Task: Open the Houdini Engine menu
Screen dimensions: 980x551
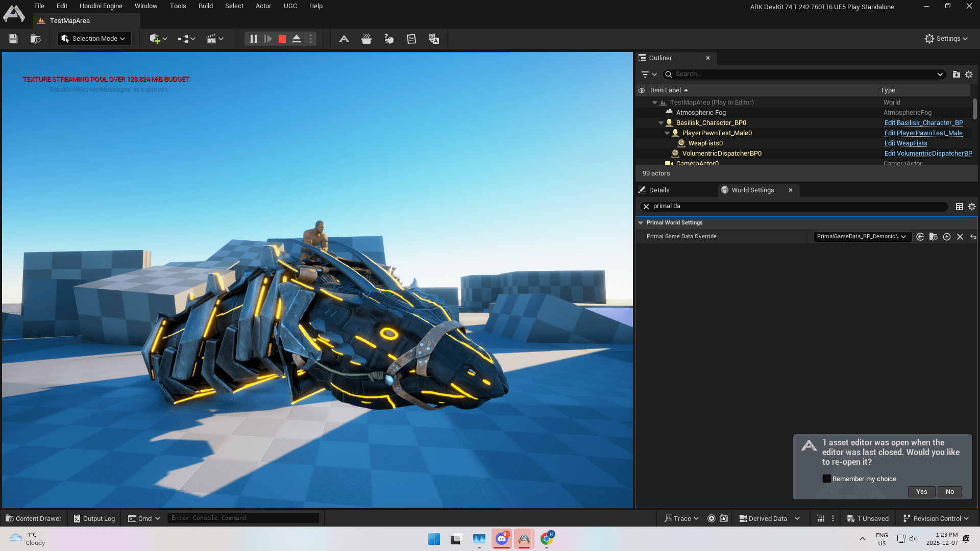Action: coord(101,6)
